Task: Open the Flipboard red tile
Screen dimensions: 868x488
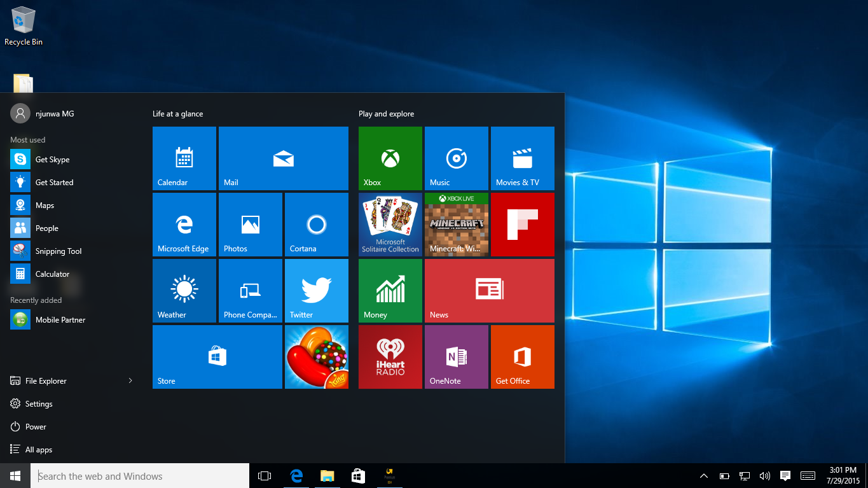Action: [522, 224]
